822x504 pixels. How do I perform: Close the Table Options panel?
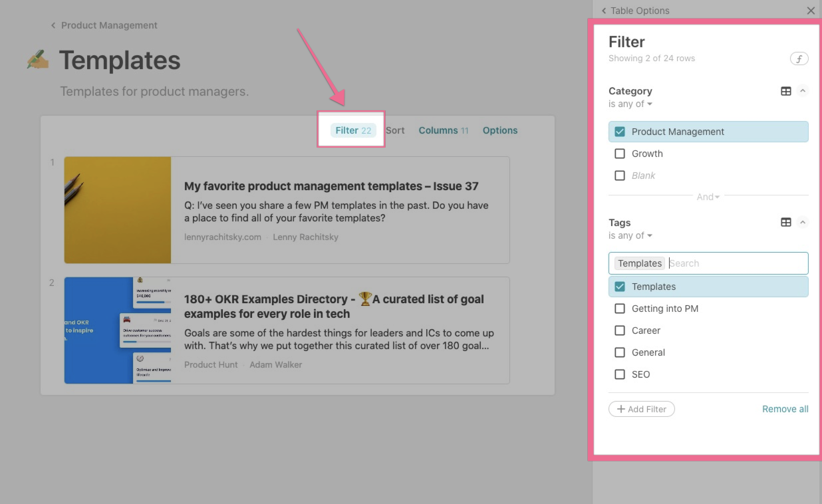(x=811, y=11)
